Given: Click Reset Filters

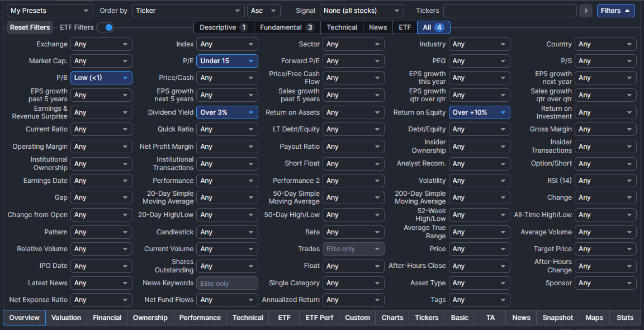Looking at the screenshot, I should (30, 27).
